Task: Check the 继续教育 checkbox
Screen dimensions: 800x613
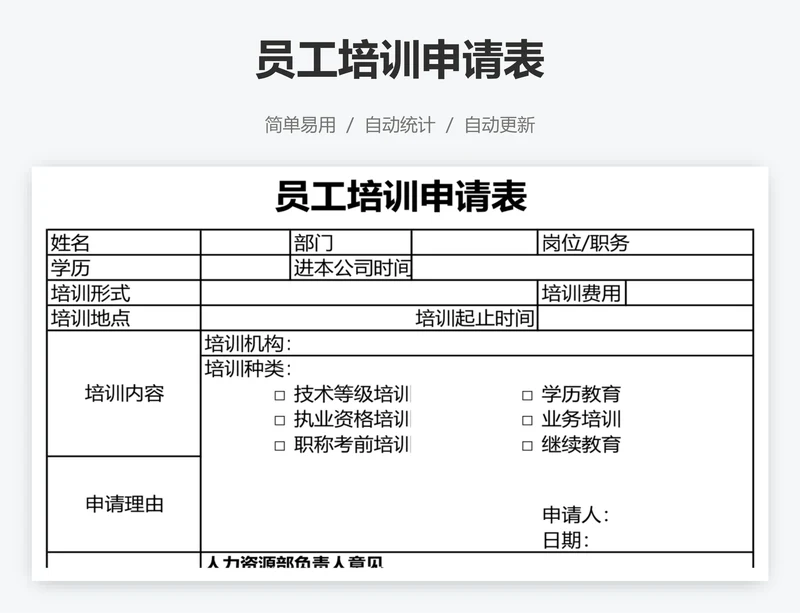Action: click(x=528, y=446)
